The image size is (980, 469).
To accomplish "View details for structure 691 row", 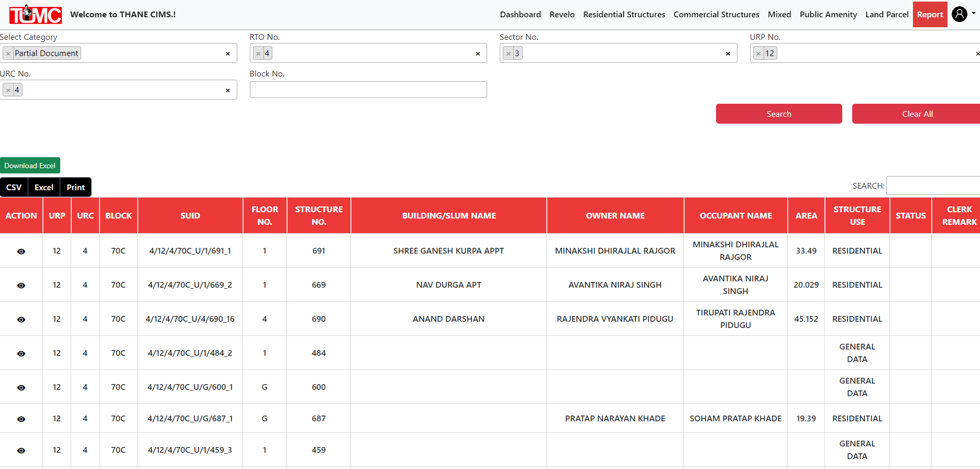I will [21, 252].
